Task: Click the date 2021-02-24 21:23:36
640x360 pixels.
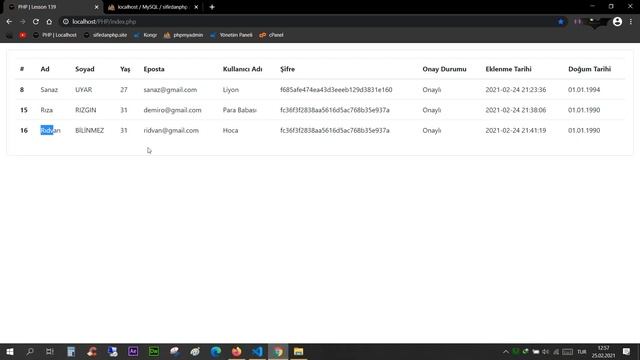Action: click(516, 90)
